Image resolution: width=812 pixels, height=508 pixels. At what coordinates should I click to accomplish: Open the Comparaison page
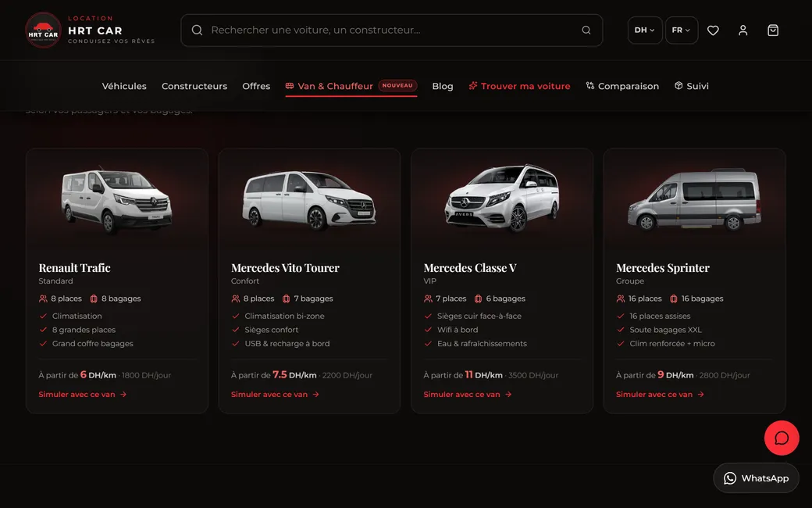[x=622, y=86]
